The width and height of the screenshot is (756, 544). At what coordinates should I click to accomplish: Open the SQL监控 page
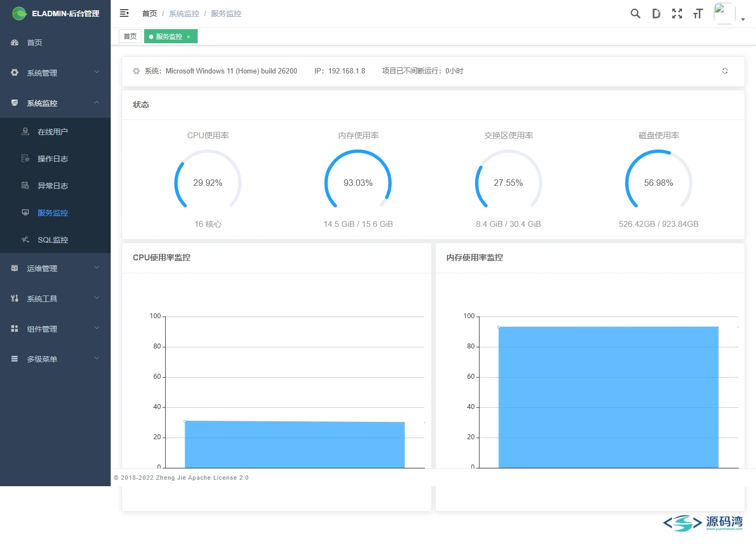(55, 239)
